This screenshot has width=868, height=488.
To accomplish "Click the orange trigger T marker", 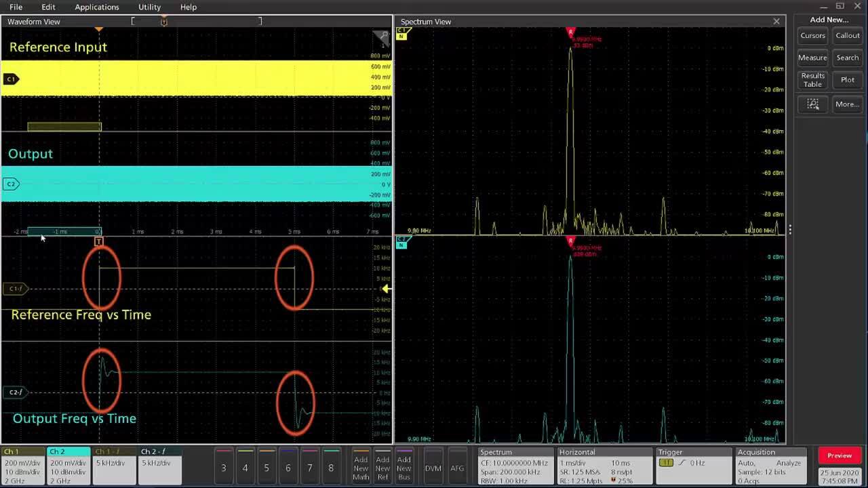I will coord(99,241).
